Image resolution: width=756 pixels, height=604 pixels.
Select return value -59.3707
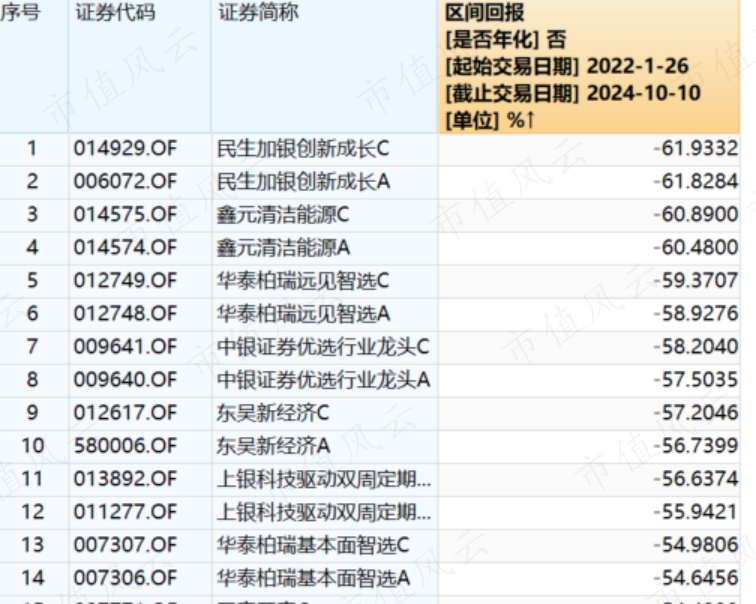click(696, 280)
